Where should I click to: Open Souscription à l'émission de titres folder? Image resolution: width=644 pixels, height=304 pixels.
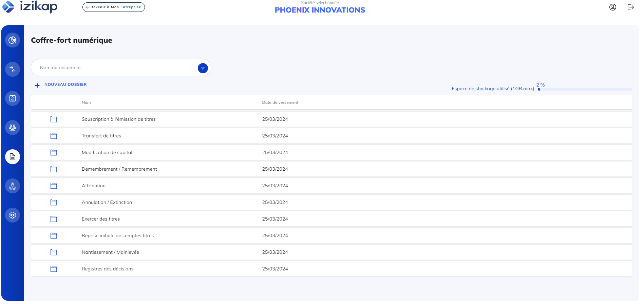coord(119,119)
